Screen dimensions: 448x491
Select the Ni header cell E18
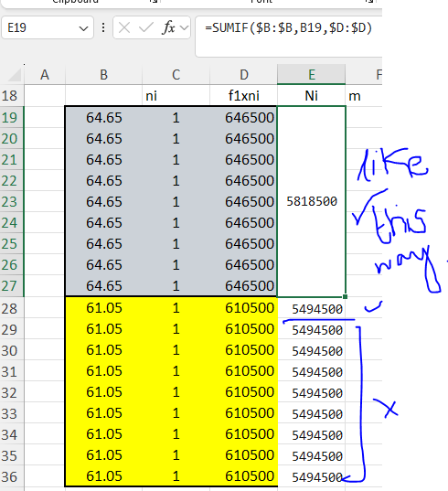point(312,96)
